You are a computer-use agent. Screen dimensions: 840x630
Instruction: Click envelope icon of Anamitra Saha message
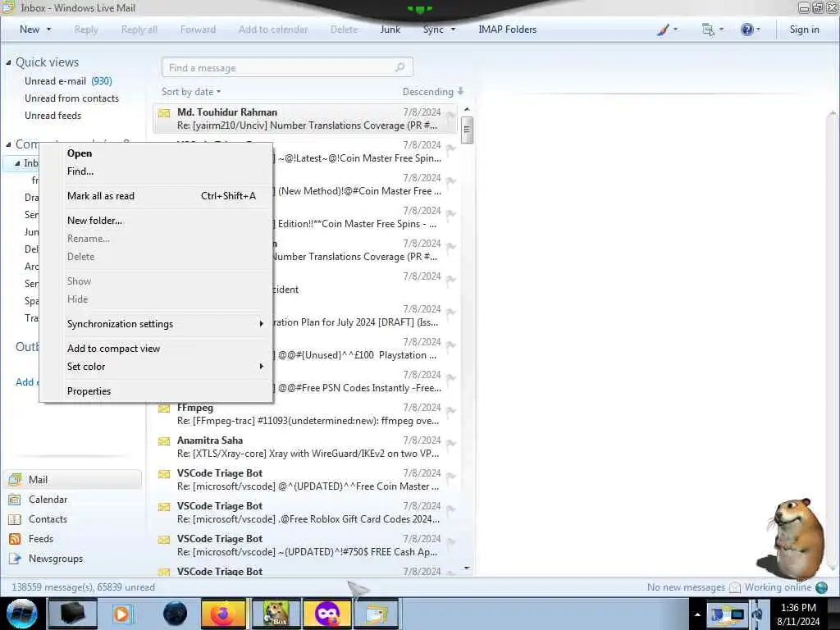click(x=164, y=441)
